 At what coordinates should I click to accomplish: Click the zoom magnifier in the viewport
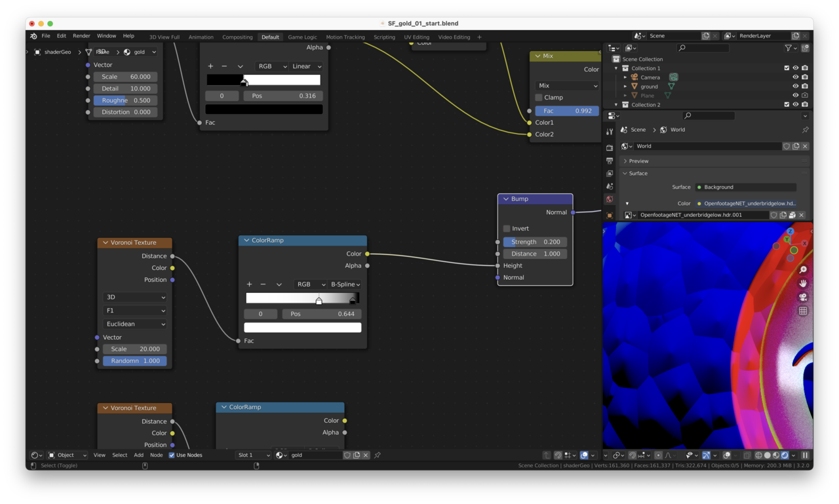803,270
